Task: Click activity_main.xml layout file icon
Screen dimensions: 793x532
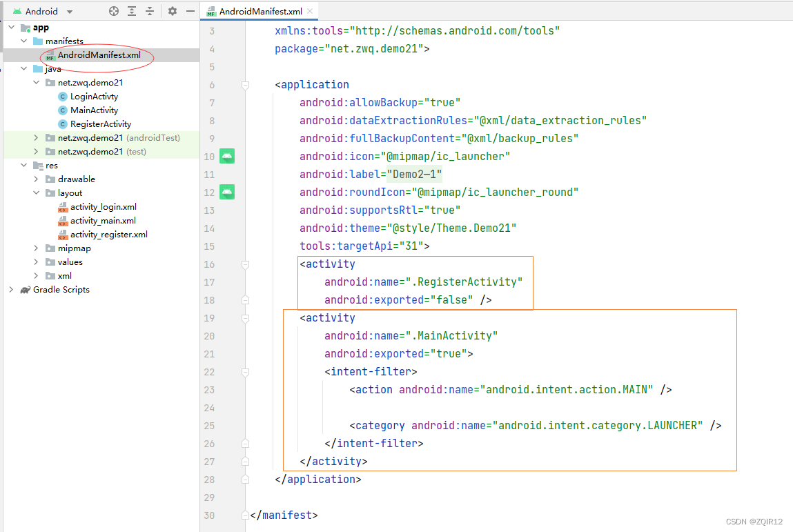Action: pyautogui.click(x=63, y=221)
